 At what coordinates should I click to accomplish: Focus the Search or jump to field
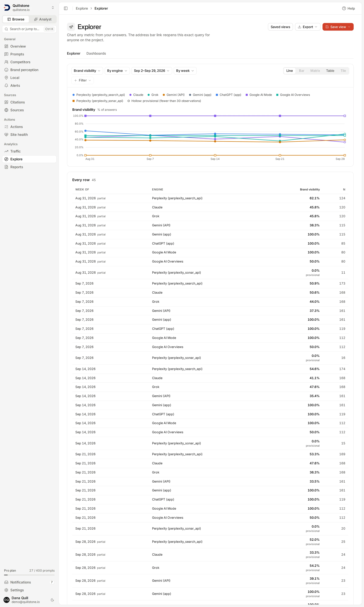(x=29, y=29)
